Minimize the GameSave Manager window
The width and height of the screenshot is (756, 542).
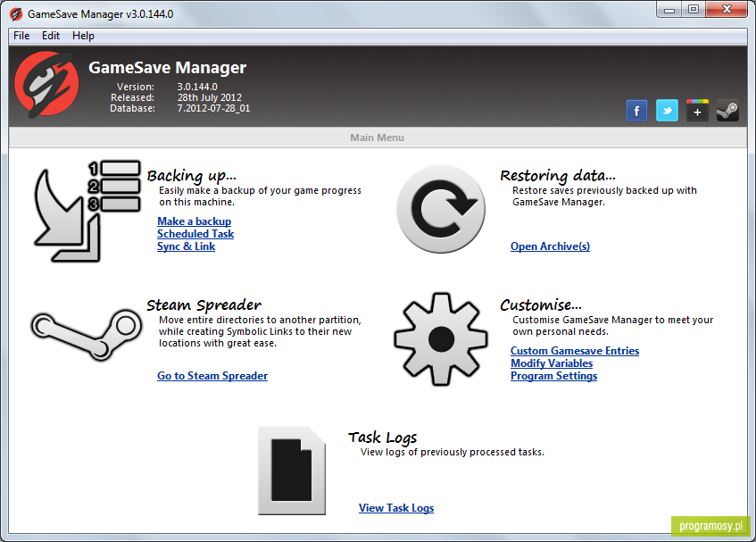(669, 10)
